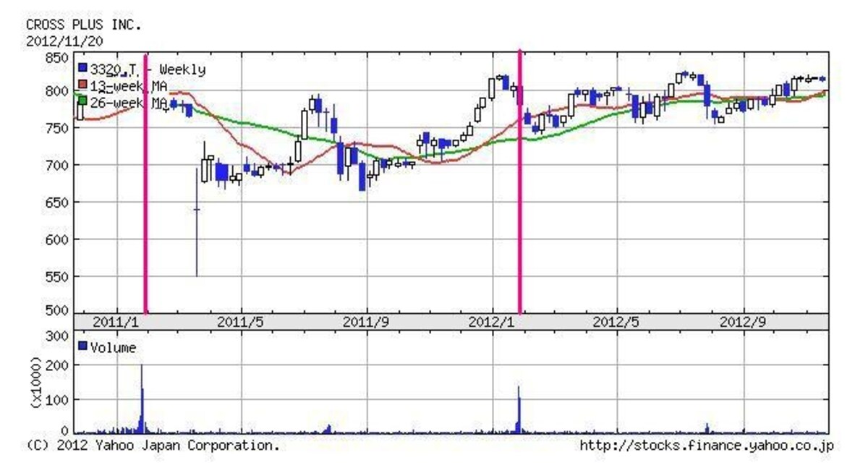Click the blue Volume legend swatch

(82, 346)
